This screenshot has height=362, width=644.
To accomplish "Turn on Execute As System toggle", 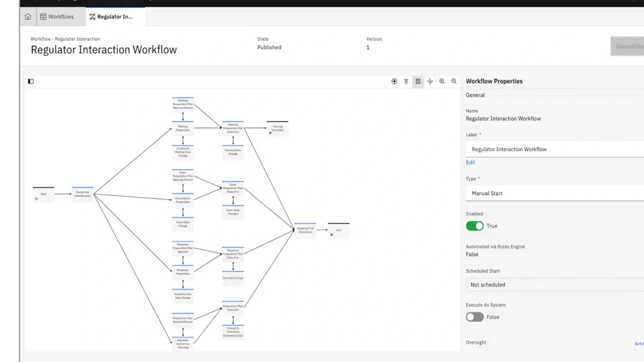I will [x=474, y=317].
